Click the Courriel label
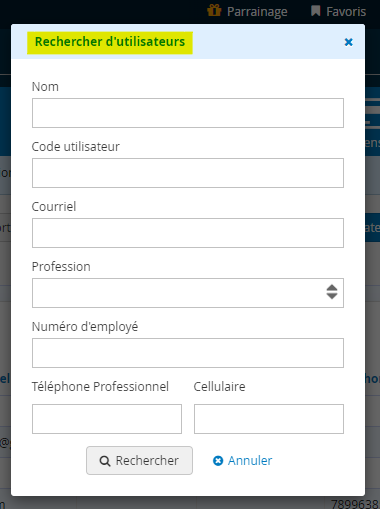 pyautogui.click(x=54, y=206)
